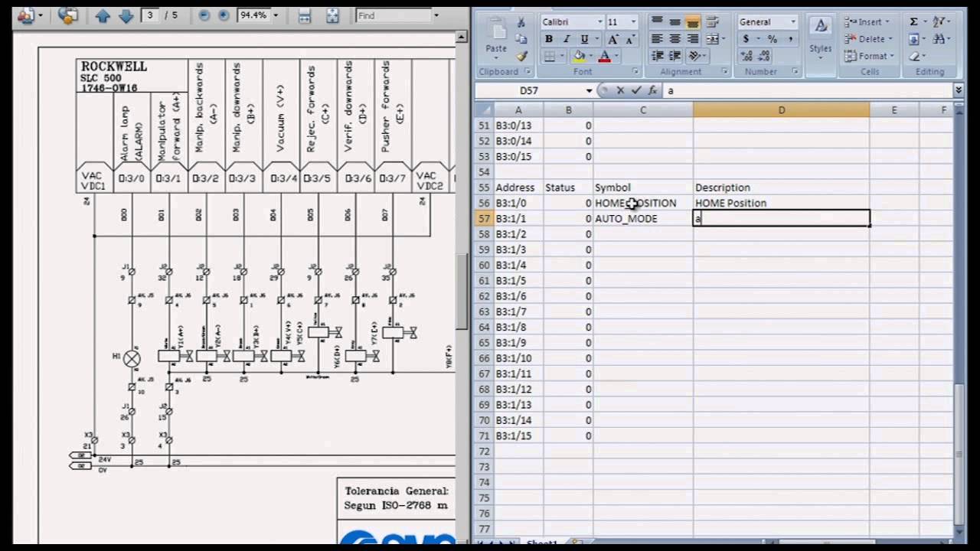Screen dimensions: 980x551
Task: Go to previous page in PDF viewer
Action: tap(103, 15)
